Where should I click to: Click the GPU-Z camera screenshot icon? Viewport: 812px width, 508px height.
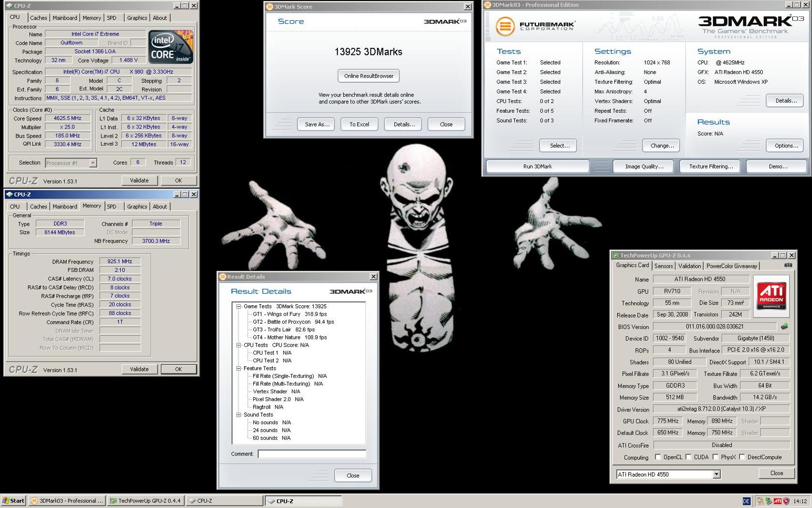point(788,265)
